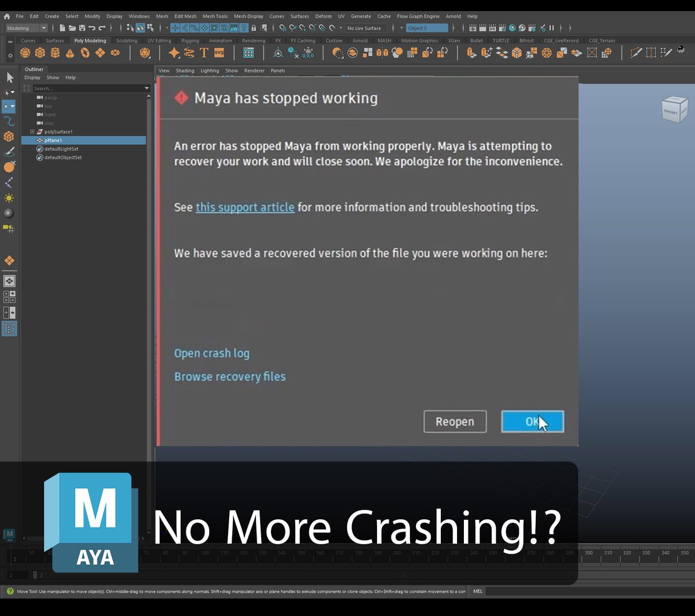695x616 pixels.
Task: Click the sculpt brush icon in toolbox
Action: click(x=9, y=152)
